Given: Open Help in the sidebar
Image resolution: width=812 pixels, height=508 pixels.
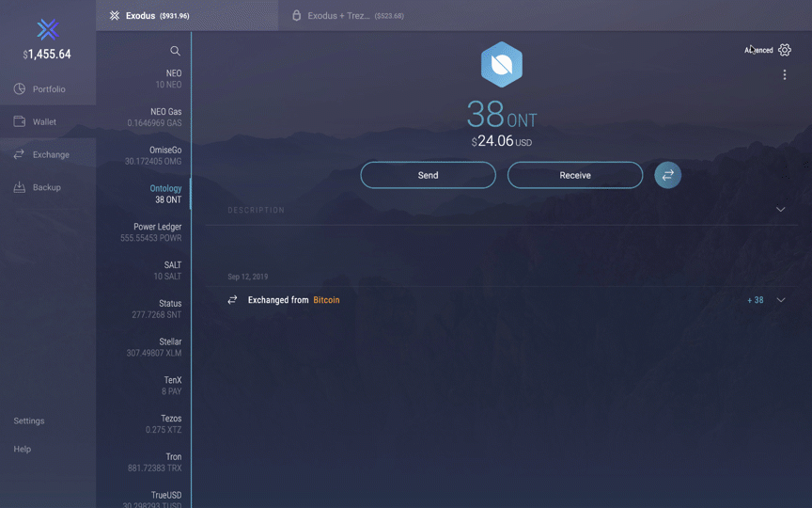Looking at the screenshot, I should pos(23,449).
